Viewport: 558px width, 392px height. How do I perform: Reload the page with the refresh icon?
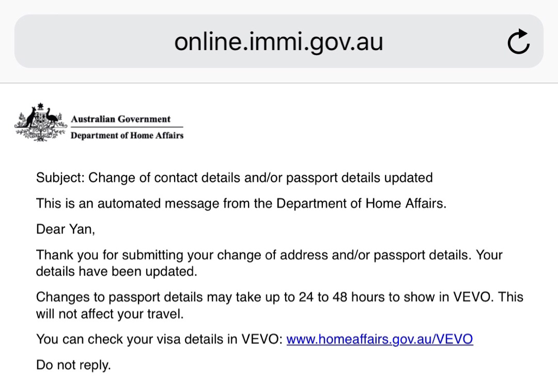[518, 42]
